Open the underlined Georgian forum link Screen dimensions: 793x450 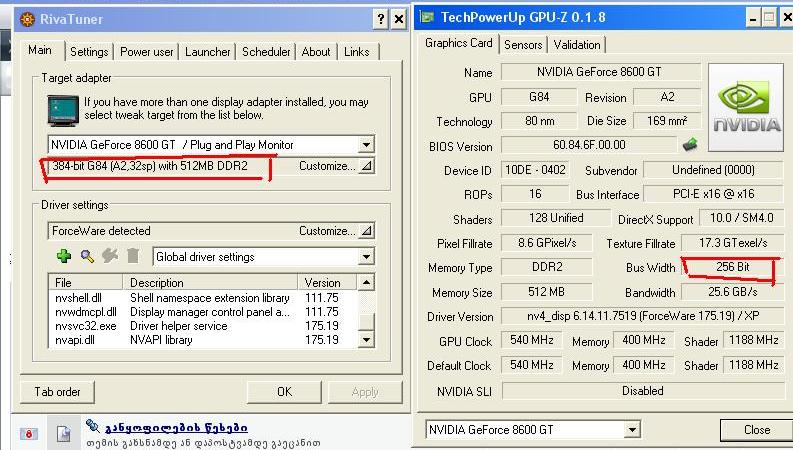(x=176, y=428)
